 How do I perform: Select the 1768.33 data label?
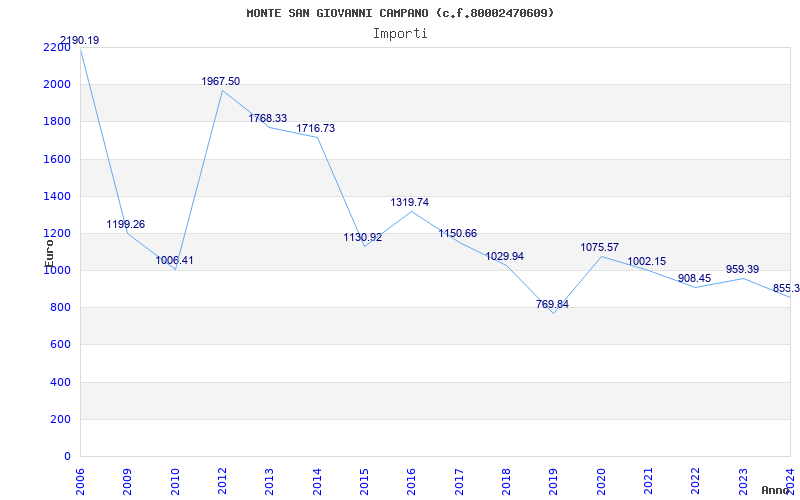tap(268, 118)
